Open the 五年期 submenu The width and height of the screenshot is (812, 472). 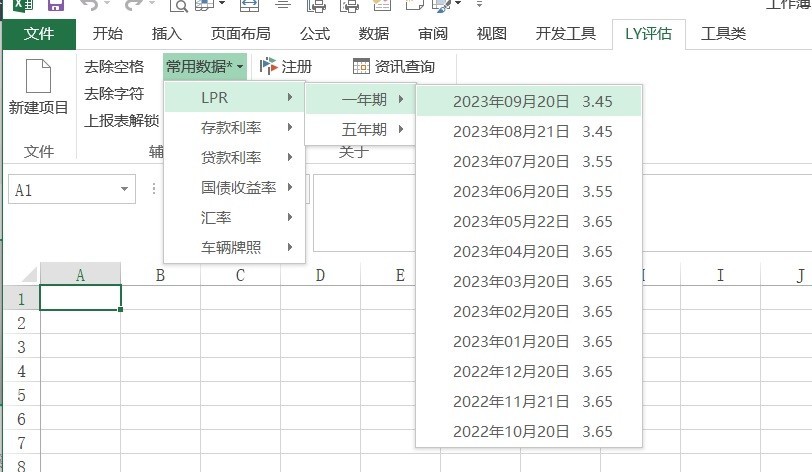pyautogui.click(x=360, y=129)
